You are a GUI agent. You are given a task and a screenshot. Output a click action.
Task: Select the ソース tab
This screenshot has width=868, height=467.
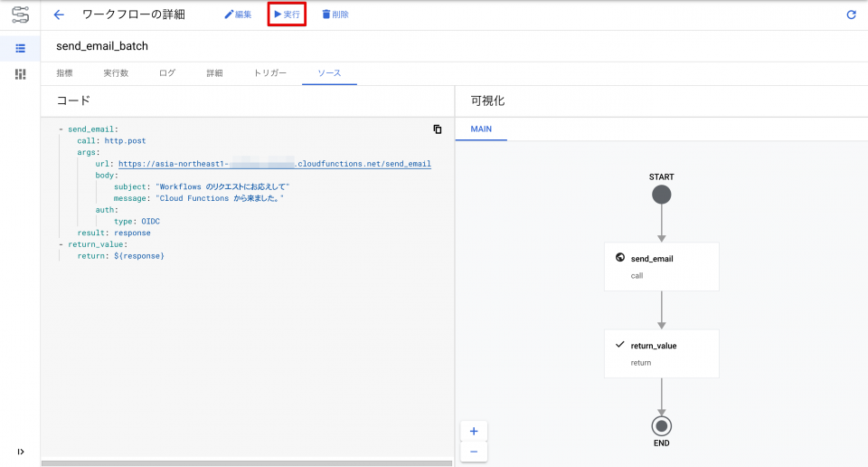click(x=329, y=73)
